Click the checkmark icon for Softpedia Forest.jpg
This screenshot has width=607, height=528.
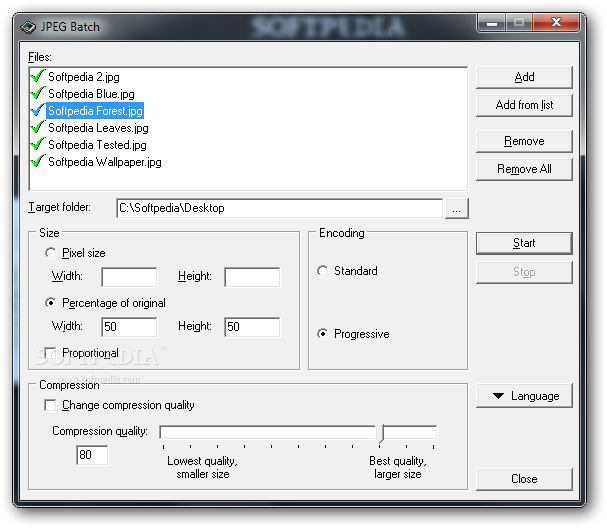coord(38,110)
